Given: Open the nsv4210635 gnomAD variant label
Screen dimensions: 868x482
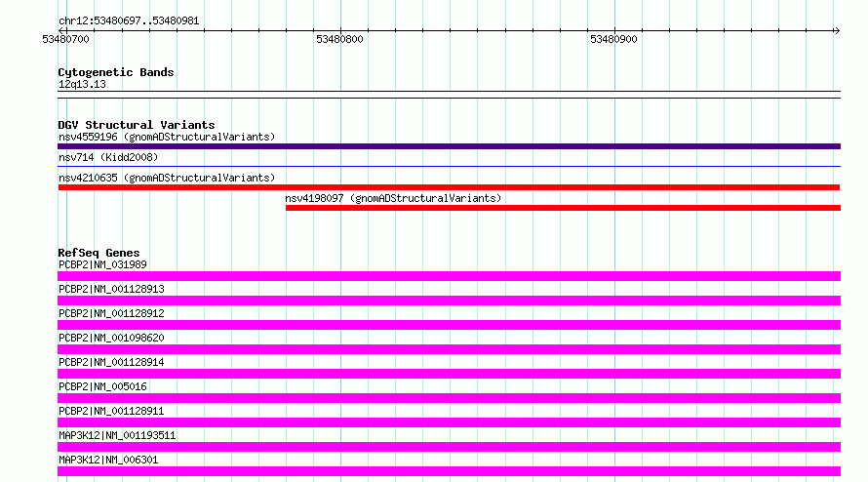Looking at the screenshot, I should (x=167, y=178).
